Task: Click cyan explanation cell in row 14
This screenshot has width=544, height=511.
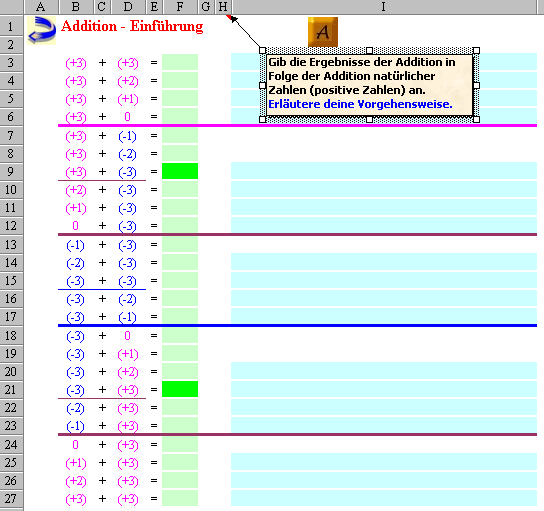Action: pyautogui.click(x=384, y=262)
